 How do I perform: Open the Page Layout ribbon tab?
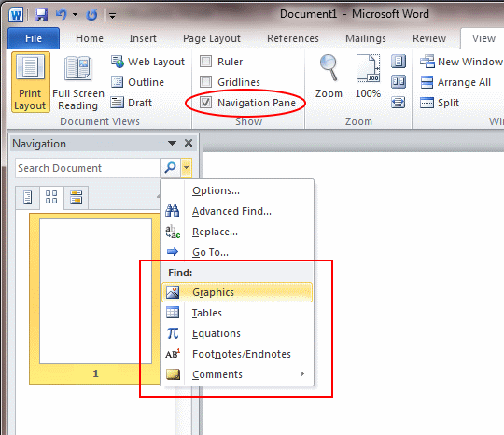click(x=212, y=38)
